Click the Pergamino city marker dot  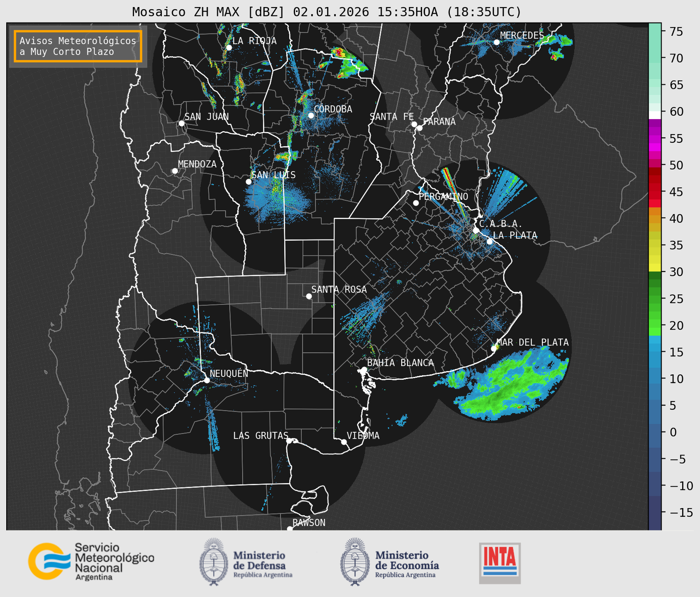coord(416,203)
